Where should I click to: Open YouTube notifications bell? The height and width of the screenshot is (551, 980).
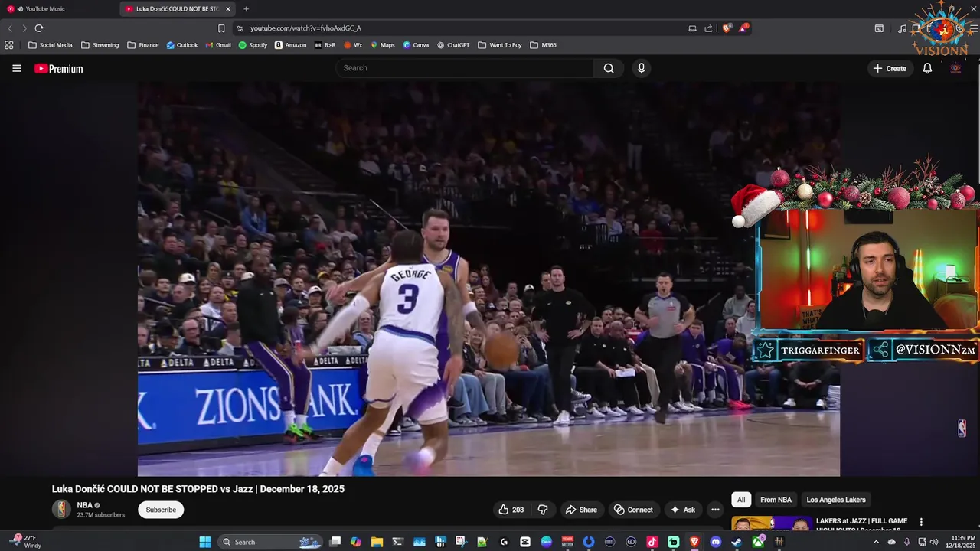point(927,68)
